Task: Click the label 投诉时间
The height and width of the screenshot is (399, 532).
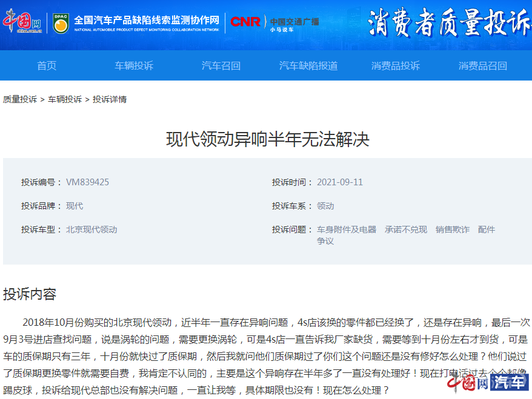Action: click(292, 182)
